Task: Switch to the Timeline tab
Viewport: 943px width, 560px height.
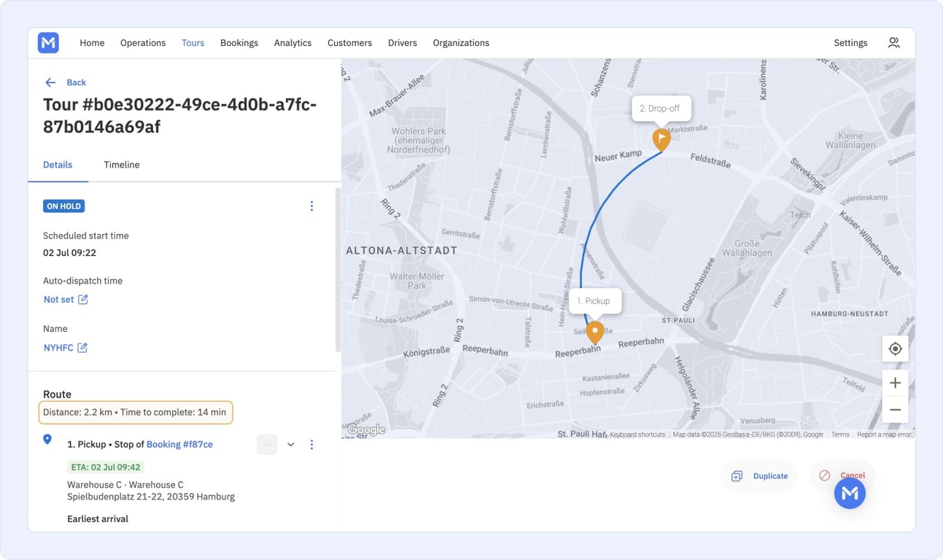Action: pyautogui.click(x=122, y=165)
